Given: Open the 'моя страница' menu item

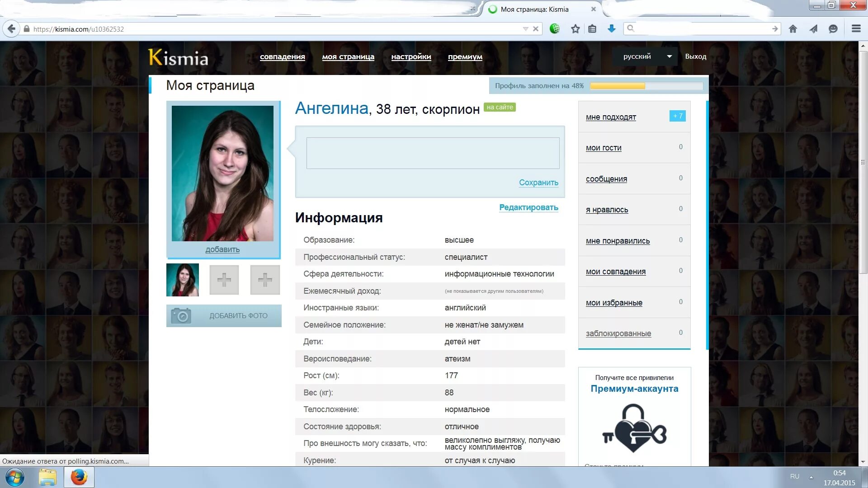Looking at the screenshot, I should click(348, 56).
